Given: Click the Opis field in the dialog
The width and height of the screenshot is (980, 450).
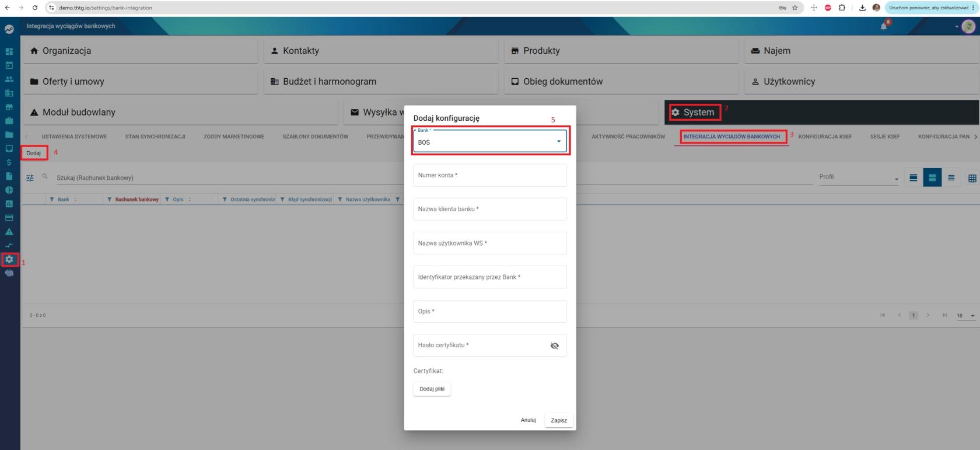Looking at the screenshot, I should point(490,311).
